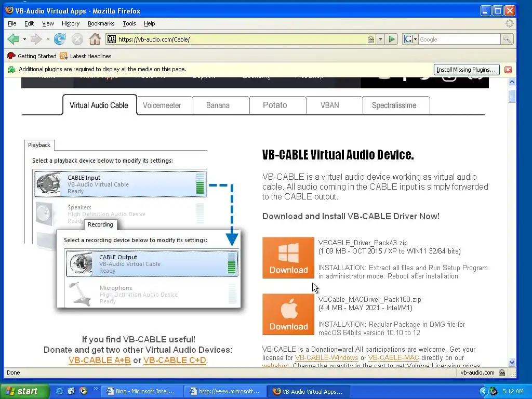
Task: Click the VB-Audio Virtual Apps taskbar button
Action: [308, 391]
